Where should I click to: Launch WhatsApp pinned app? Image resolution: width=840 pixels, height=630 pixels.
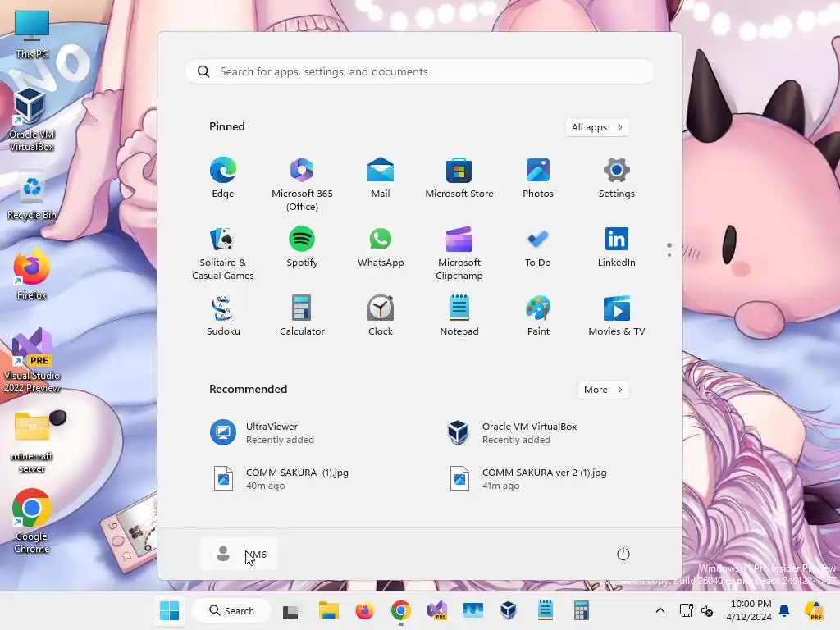[381, 248]
